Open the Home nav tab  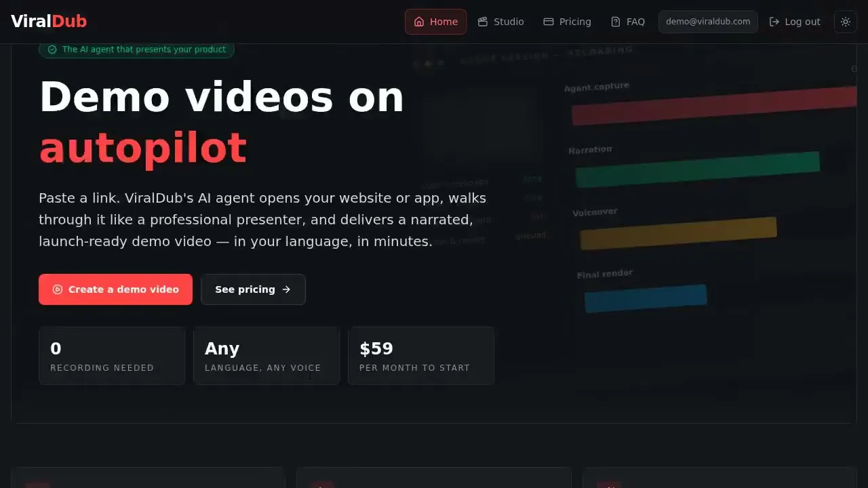click(x=435, y=22)
